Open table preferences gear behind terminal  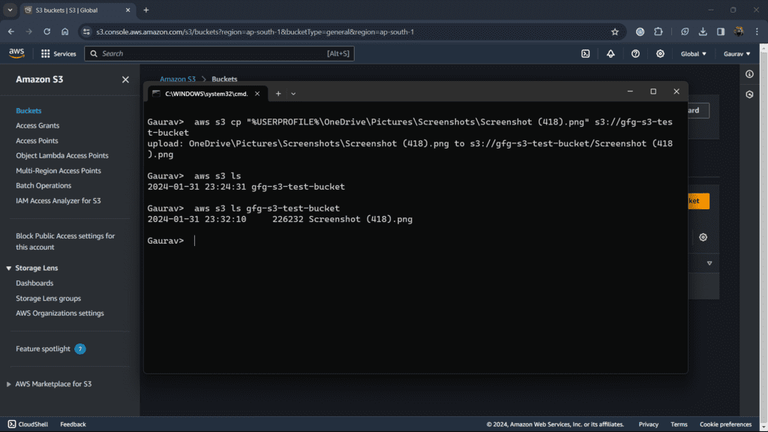click(x=703, y=238)
